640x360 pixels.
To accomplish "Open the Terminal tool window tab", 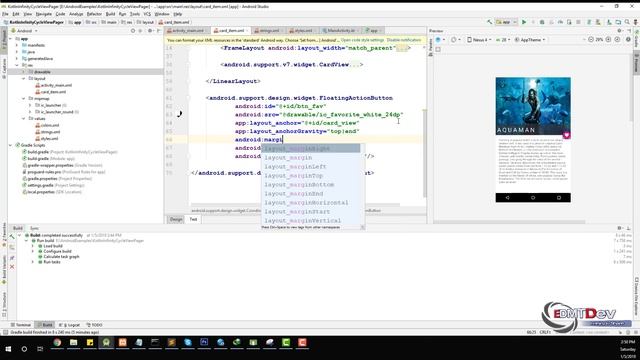I will (x=21, y=325).
